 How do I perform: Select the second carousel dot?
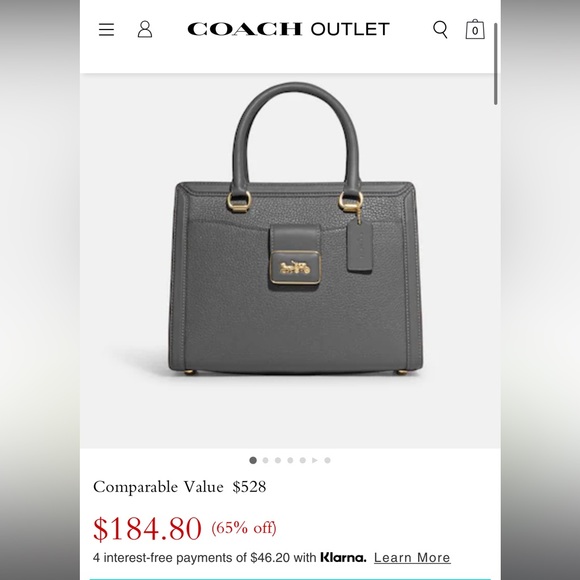[x=265, y=460]
